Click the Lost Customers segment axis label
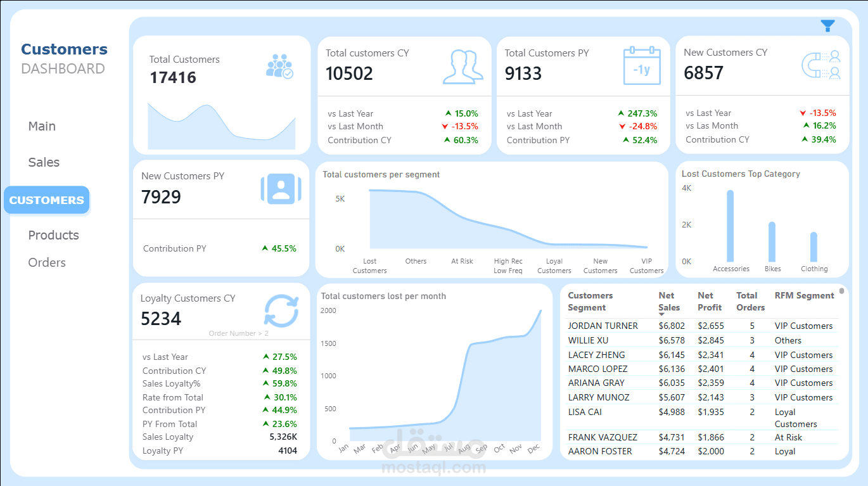868x486 pixels. click(369, 265)
